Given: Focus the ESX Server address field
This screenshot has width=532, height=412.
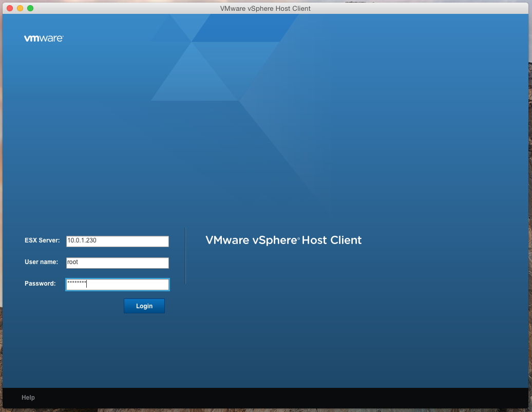Looking at the screenshot, I should [x=118, y=241].
